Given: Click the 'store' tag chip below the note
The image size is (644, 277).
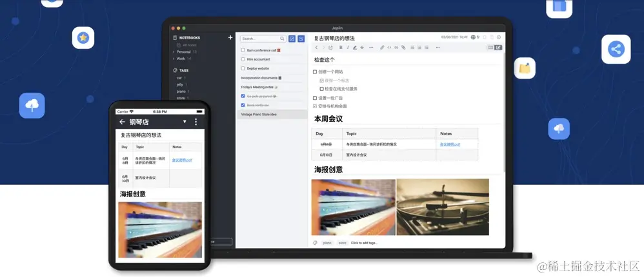Looking at the screenshot, I should 342,243.
